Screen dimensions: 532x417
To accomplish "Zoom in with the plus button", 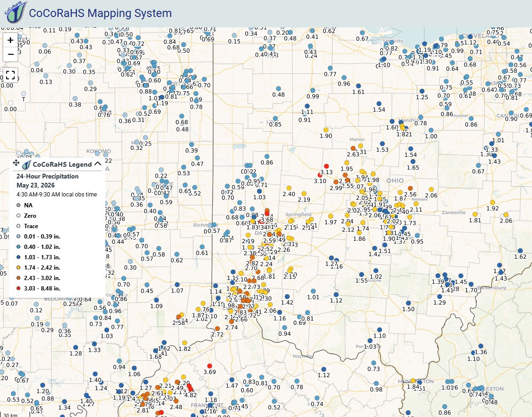I will tap(10, 40).
